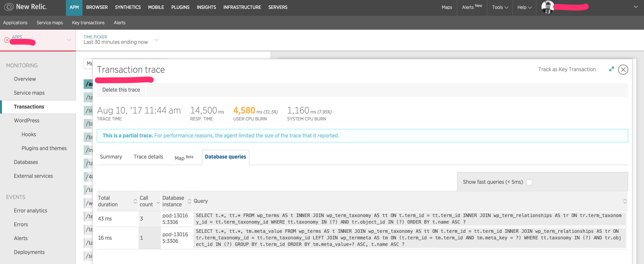Click the Aug 10, '17 11:44 am trace time

[x=139, y=110]
